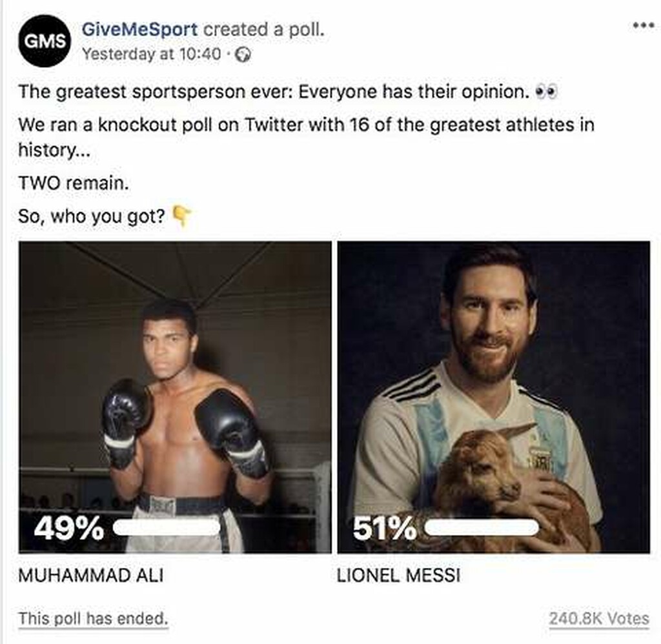This screenshot has width=661, height=644.
Task: Select the Muhammad Ali poll photo
Action: coord(175,397)
